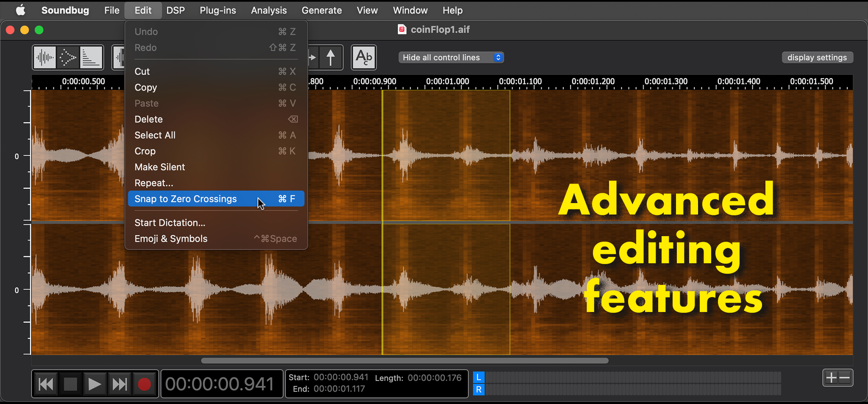The height and width of the screenshot is (404, 868).
Task: Click the coinFlop1.aif window title
Action: 440,30
